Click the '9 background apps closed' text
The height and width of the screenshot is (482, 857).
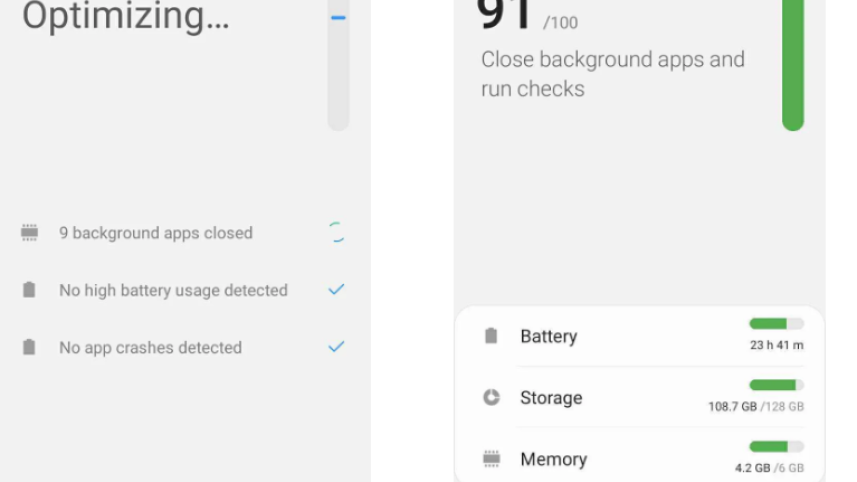click(155, 233)
